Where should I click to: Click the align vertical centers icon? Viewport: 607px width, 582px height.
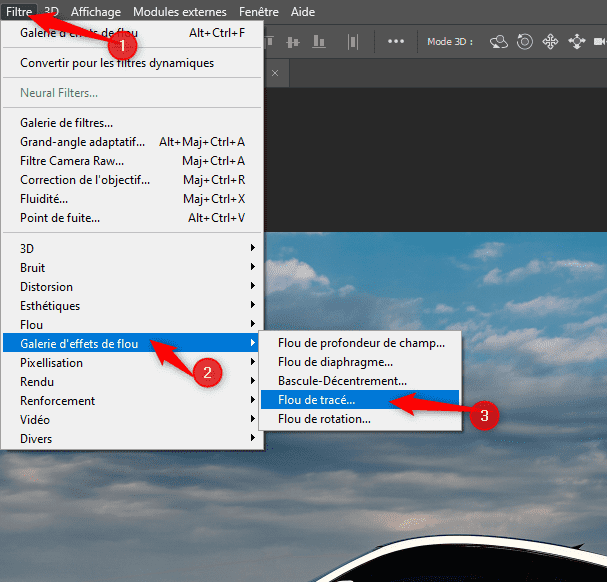tap(293, 42)
